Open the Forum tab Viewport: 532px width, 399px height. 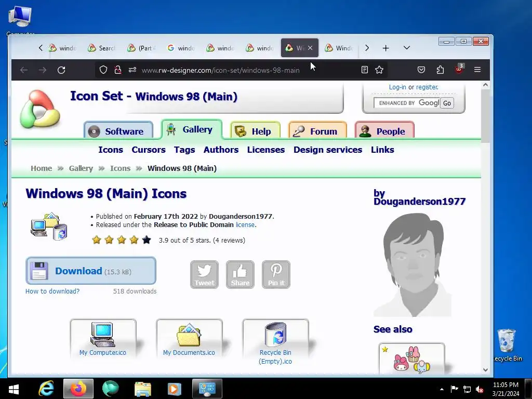317,131
